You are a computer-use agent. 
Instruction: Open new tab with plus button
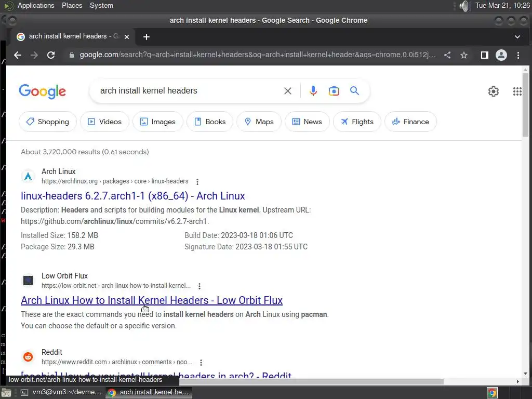coord(146,37)
